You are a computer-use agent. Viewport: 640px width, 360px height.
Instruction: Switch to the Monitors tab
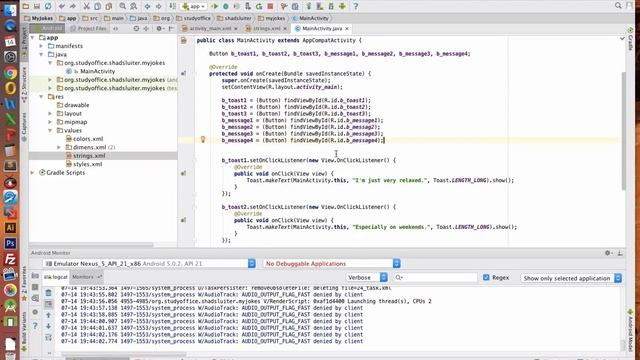tap(87, 277)
